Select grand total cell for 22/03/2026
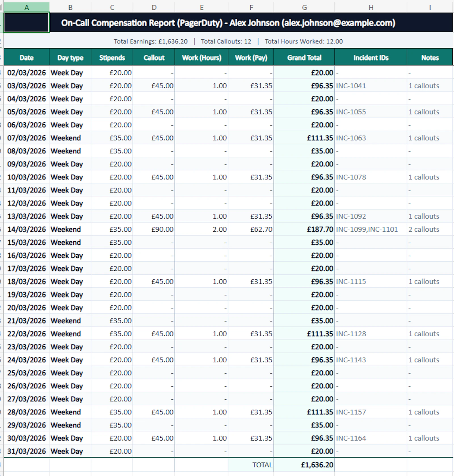This screenshot has width=454, height=476. click(x=304, y=334)
